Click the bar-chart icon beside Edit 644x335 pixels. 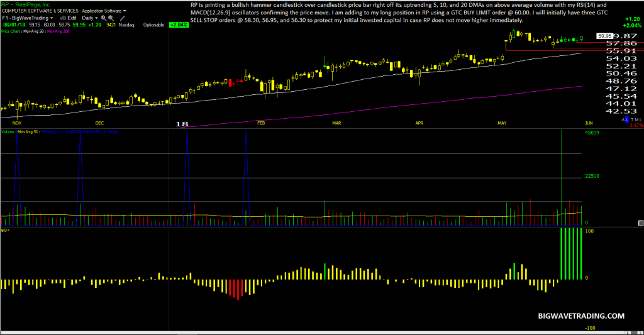pos(63,18)
